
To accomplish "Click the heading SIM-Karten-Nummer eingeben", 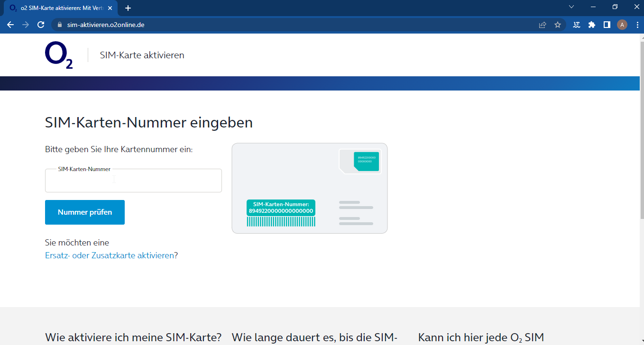I will (x=149, y=123).
